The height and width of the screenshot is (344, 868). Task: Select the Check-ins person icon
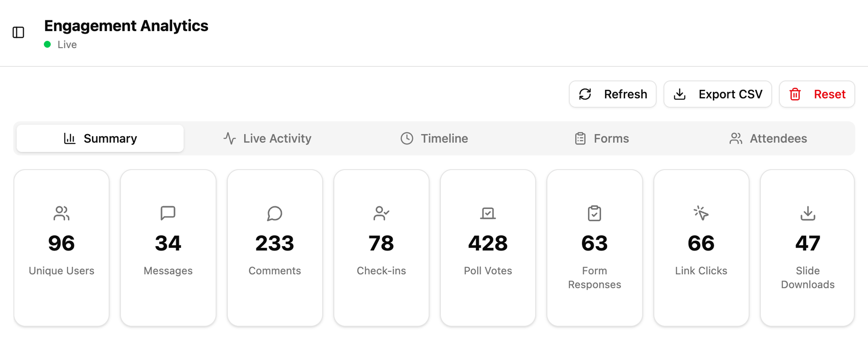click(381, 213)
